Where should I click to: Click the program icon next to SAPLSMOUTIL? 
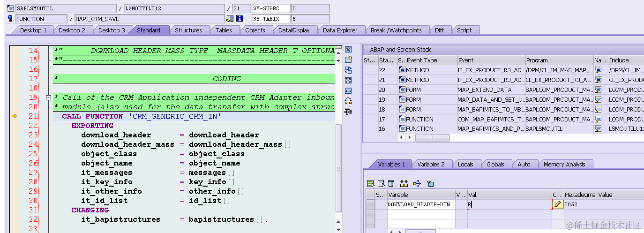click(10, 8)
